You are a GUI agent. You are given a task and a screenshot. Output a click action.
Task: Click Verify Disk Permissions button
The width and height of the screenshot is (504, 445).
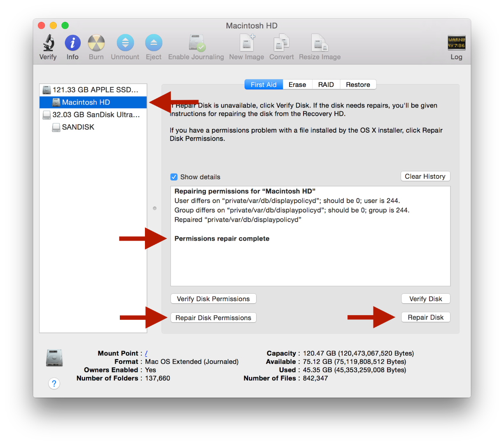(x=213, y=299)
